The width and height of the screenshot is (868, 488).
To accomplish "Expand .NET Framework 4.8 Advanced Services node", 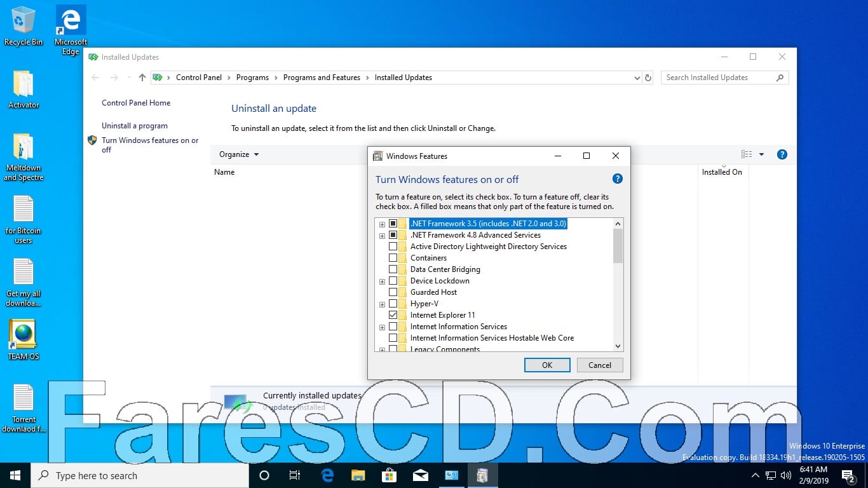I will point(382,236).
